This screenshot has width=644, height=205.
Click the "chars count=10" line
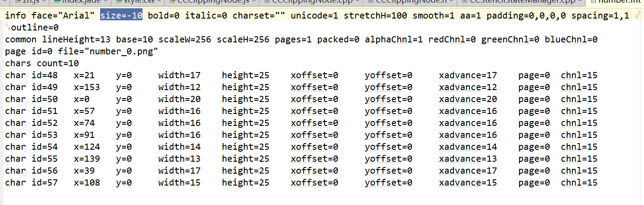[x=42, y=64]
